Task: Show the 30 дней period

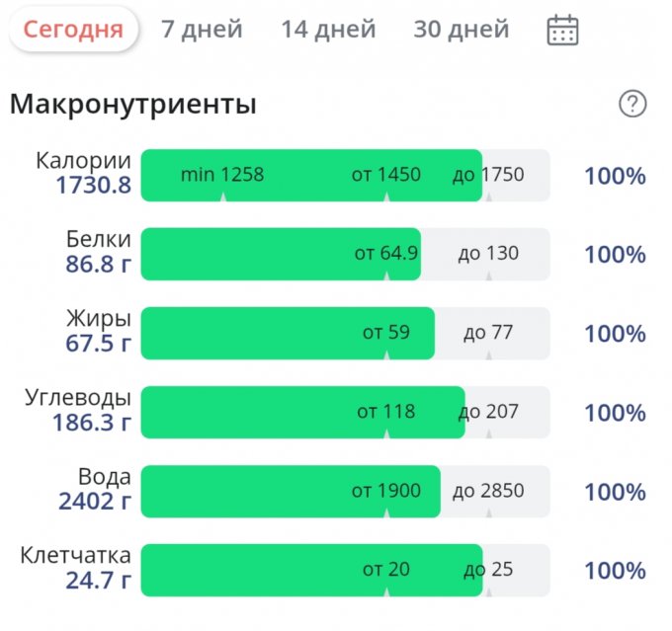Action: tap(462, 30)
